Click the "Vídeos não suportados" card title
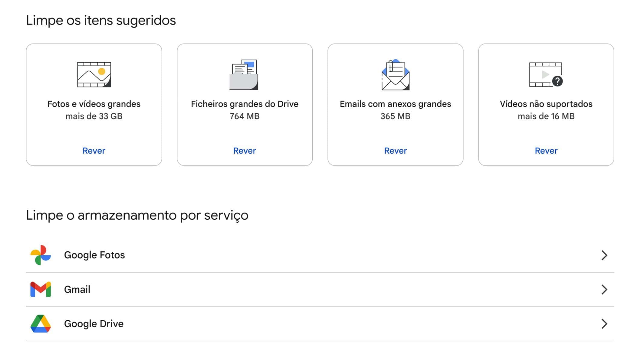 546,104
